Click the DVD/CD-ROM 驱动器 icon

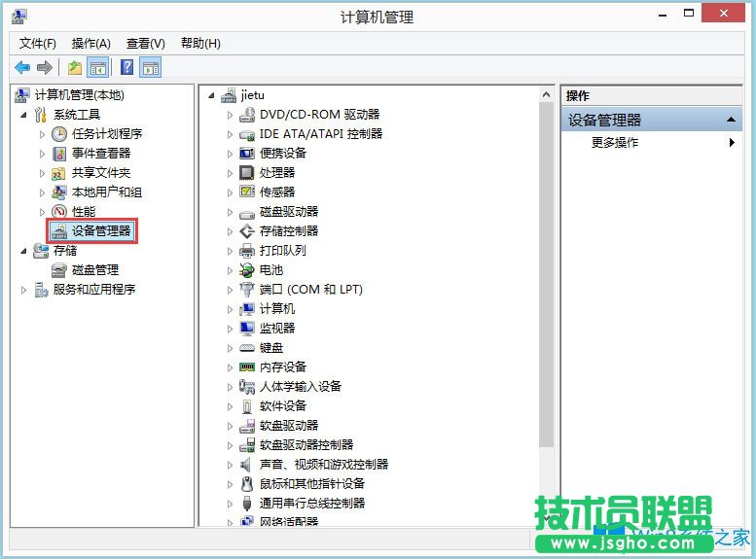247,115
